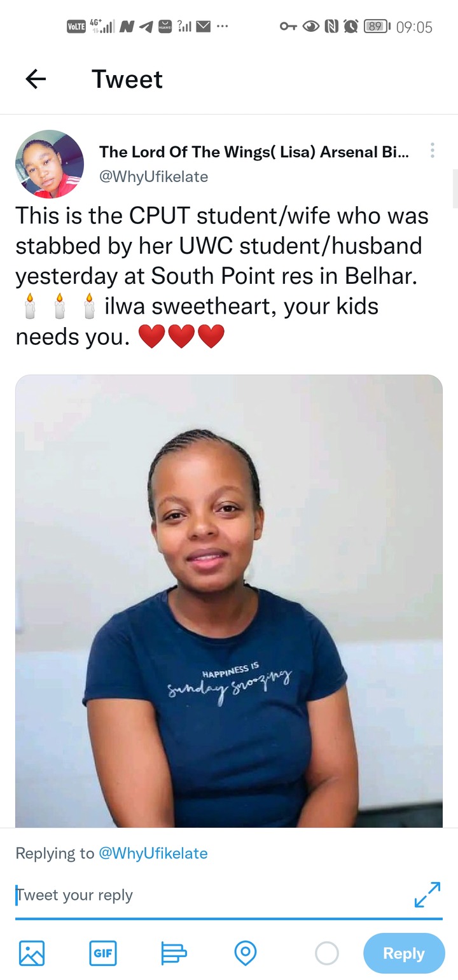458x980 pixels.
Task: Tap the battery indicator in status bar
Action: pyautogui.click(x=377, y=26)
